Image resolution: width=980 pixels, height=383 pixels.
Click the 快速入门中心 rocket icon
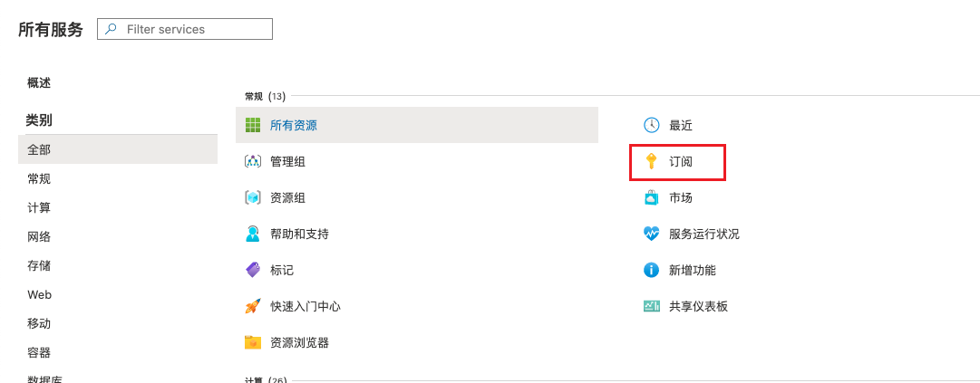(253, 306)
